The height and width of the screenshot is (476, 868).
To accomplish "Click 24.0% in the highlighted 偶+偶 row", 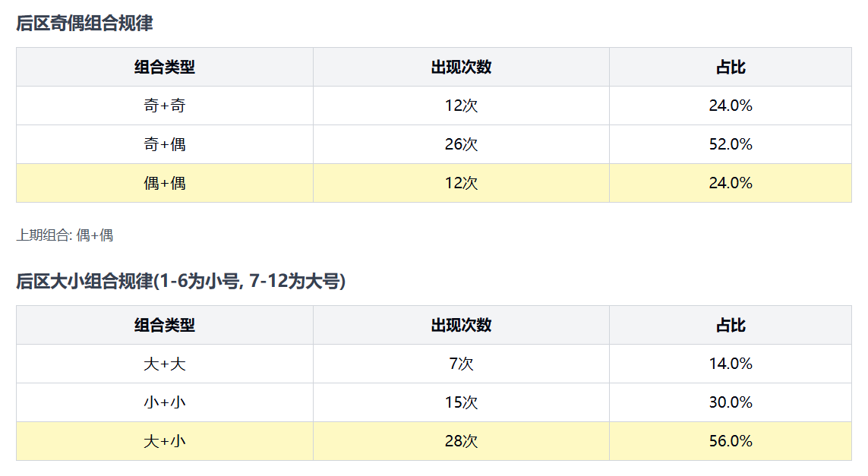I will (731, 183).
